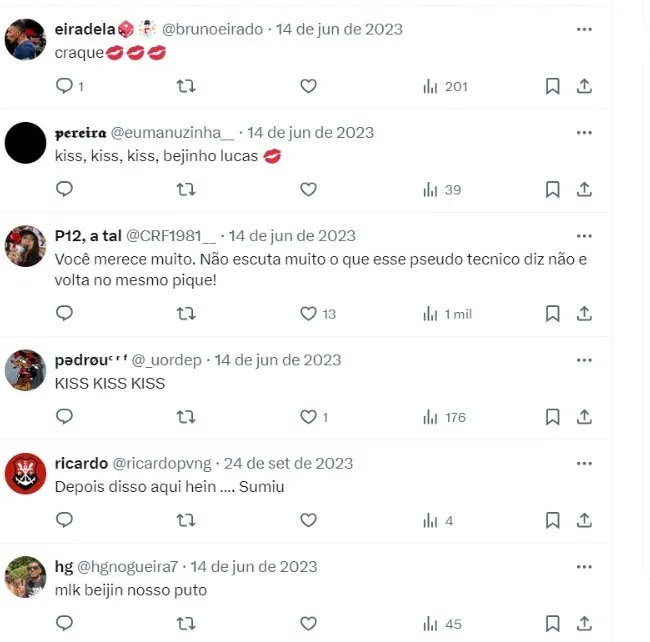Open the 24 de set de 2023 timestamp

tap(289, 463)
